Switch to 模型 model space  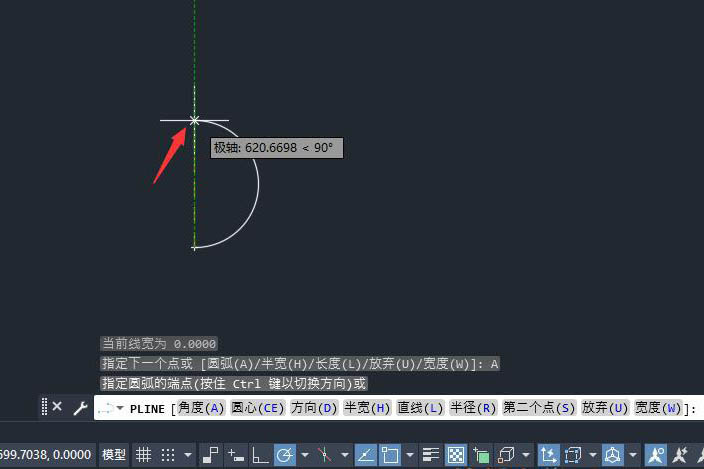click(114, 455)
